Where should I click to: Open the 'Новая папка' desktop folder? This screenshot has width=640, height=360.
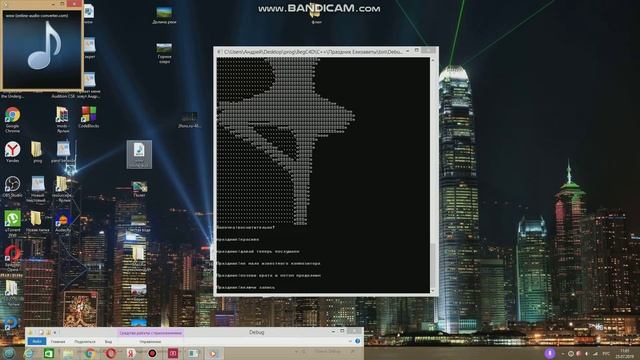coord(37,222)
